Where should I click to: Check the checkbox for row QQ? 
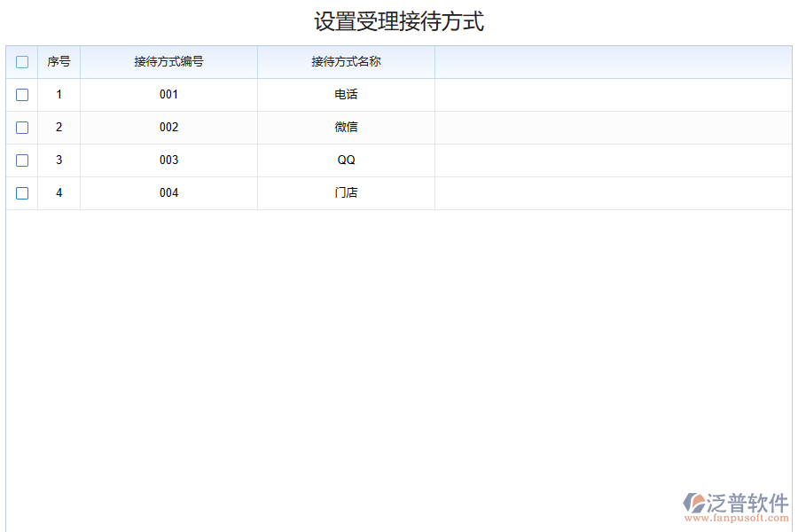[x=21, y=160]
